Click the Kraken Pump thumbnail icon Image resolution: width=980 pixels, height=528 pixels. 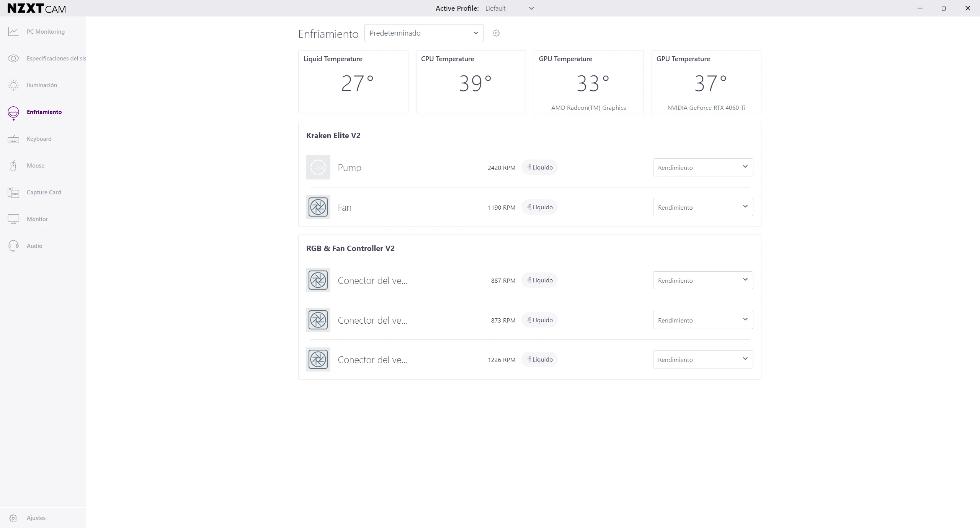click(x=318, y=168)
